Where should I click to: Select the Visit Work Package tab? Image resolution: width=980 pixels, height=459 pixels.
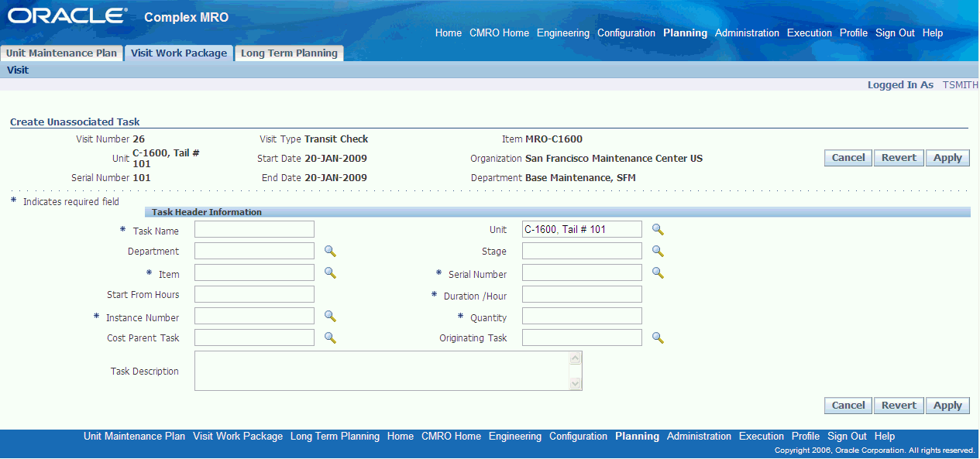[179, 53]
